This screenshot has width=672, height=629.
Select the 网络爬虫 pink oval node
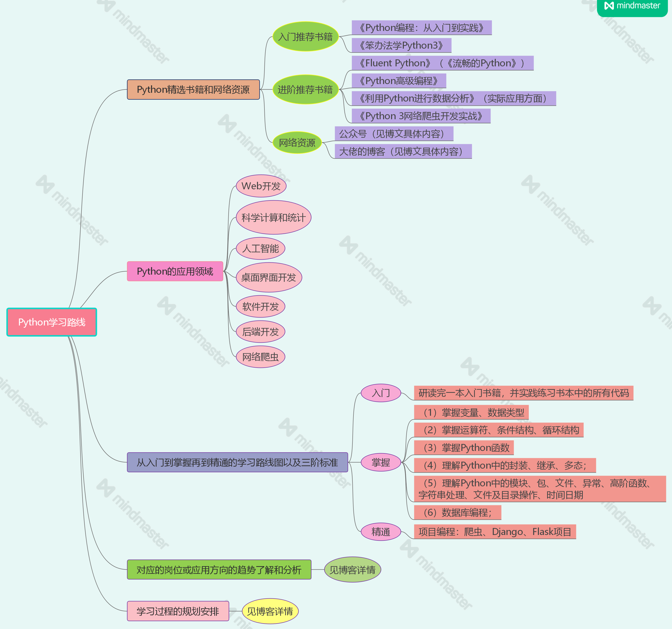click(x=260, y=357)
